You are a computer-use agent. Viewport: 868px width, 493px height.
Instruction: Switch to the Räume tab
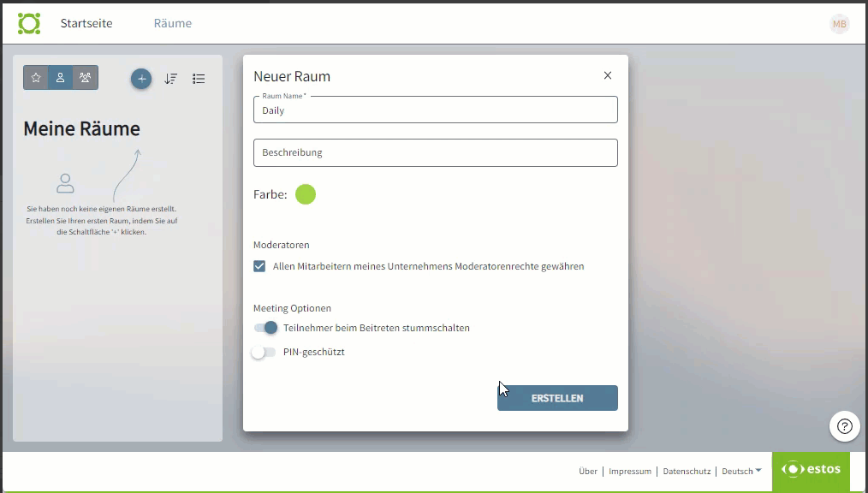pos(172,23)
